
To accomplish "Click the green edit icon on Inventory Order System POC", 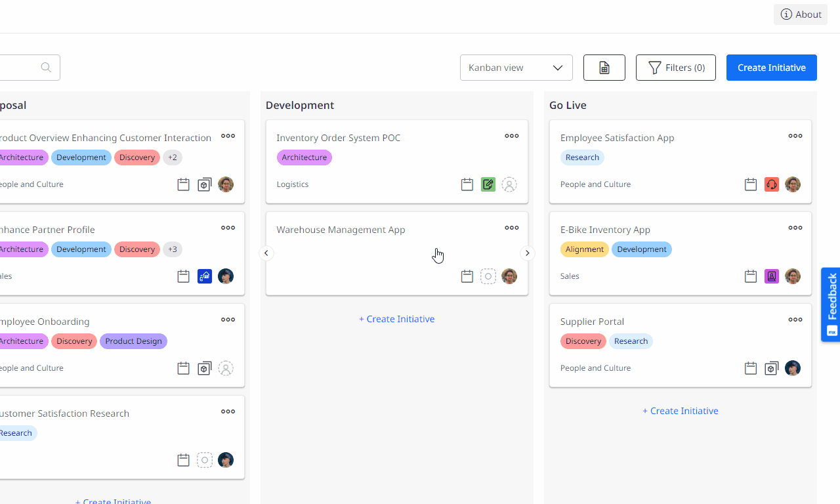I will [x=488, y=184].
